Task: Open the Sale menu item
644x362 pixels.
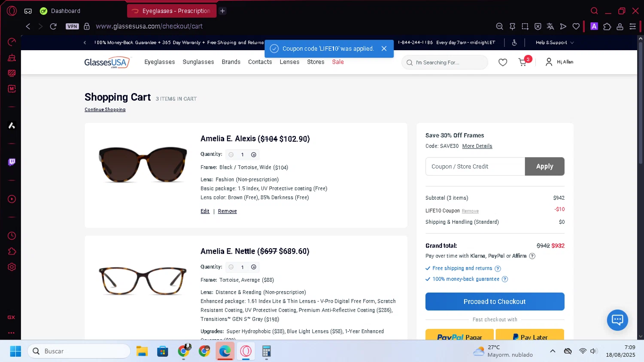Action: [338, 62]
